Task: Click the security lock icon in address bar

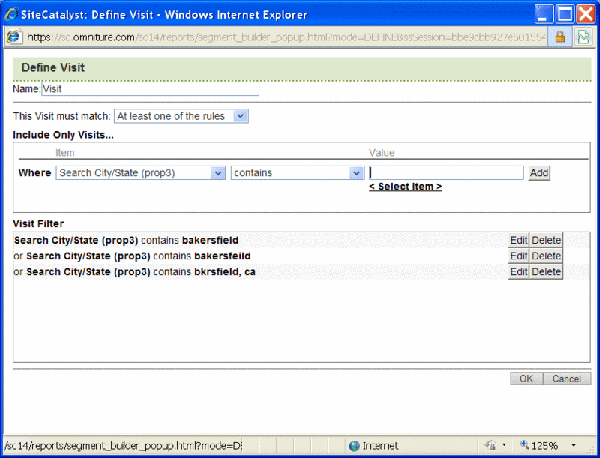Action: (x=560, y=37)
